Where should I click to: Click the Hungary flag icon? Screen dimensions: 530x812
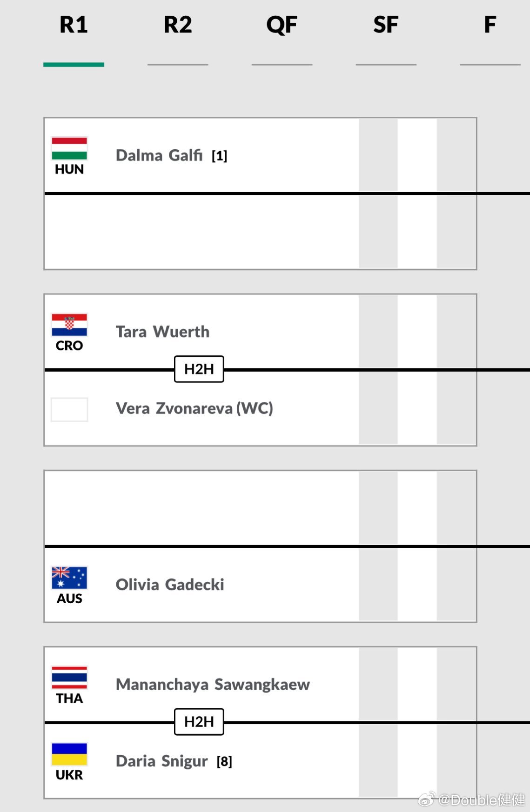tap(69, 148)
